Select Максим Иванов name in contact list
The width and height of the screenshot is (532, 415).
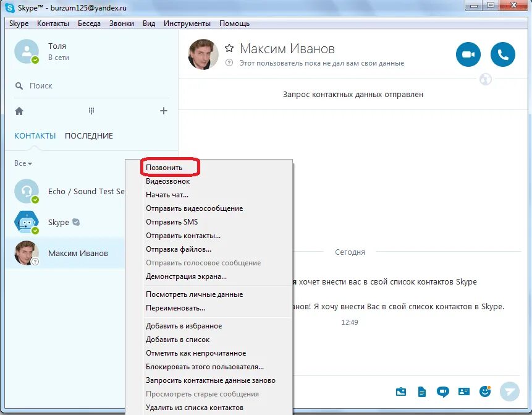(x=78, y=253)
